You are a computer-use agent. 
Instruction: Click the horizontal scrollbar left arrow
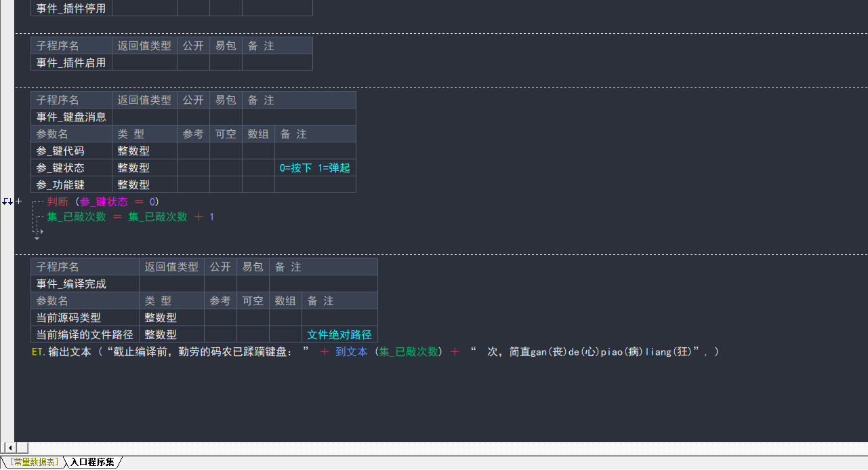pyautogui.click(x=9, y=448)
